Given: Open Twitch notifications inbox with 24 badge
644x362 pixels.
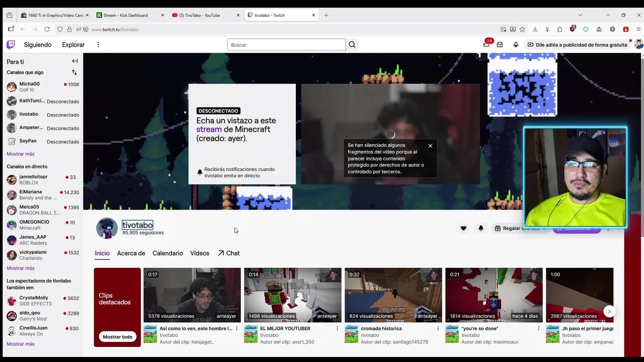Looking at the screenshot, I should pos(486,44).
